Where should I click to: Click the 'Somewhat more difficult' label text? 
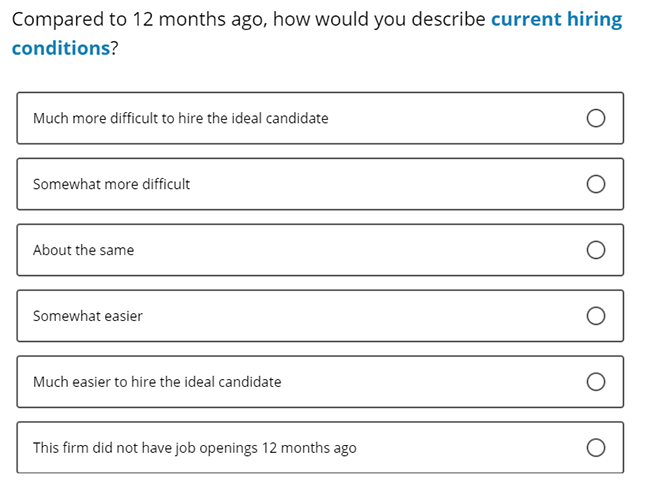pos(112,184)
